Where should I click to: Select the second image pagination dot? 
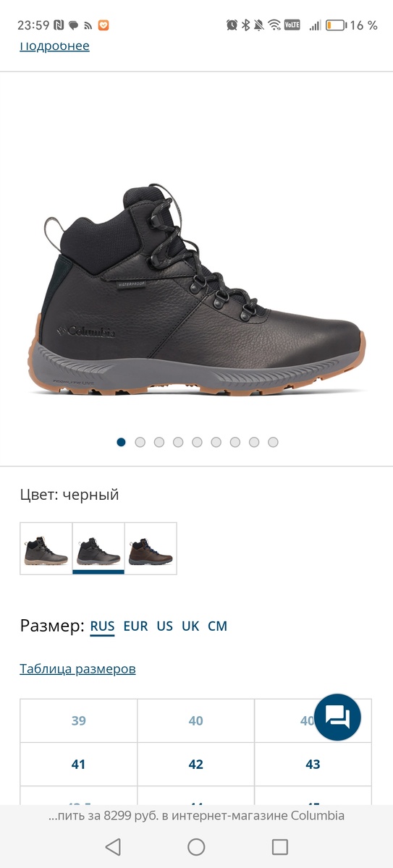click(x=140, y=442)
